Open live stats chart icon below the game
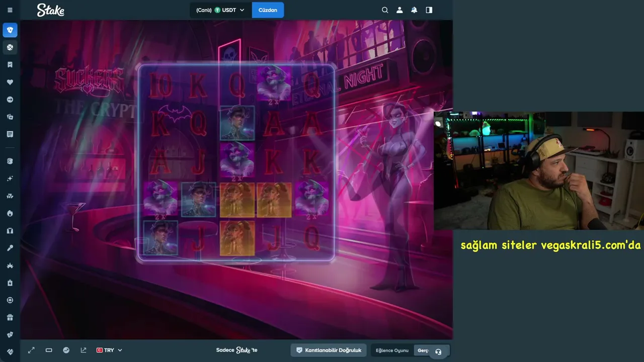Image resolution: width=644 pixels, height=362 pixels. [x=66, y=350]
